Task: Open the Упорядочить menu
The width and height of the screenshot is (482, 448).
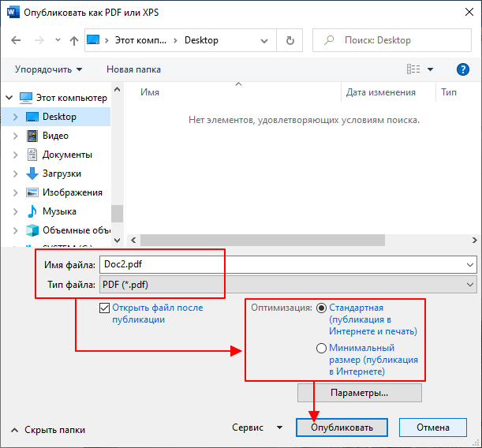Action: (x=48, y=69)
